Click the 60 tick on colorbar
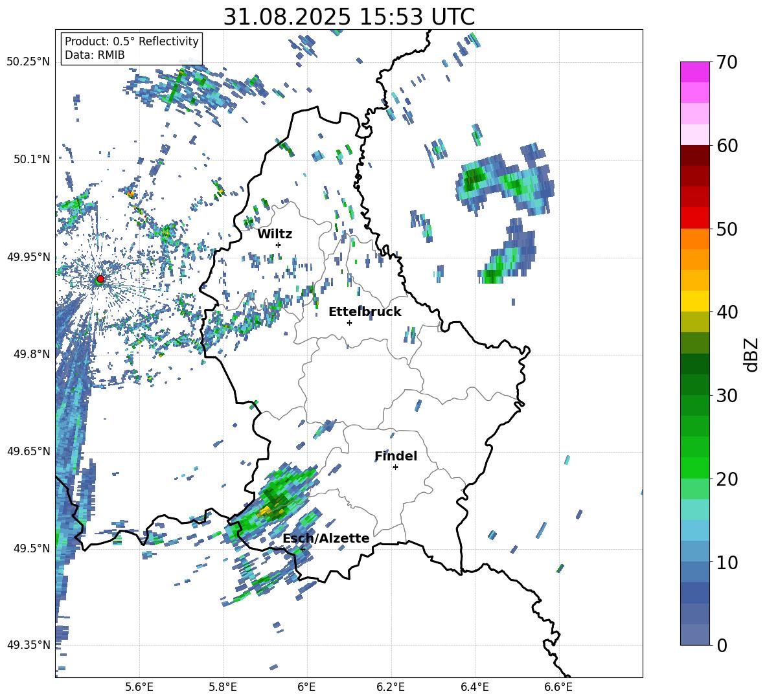 pos(726,146)
